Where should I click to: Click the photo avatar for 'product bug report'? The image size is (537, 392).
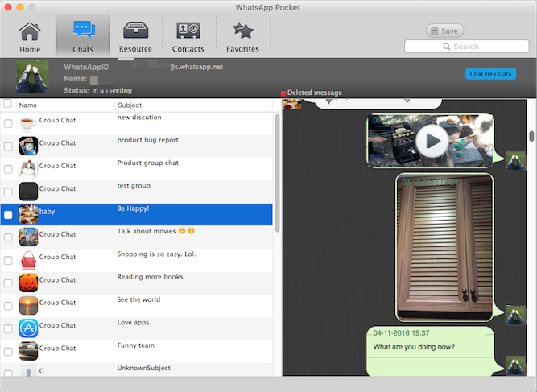[x=28, y=146]
